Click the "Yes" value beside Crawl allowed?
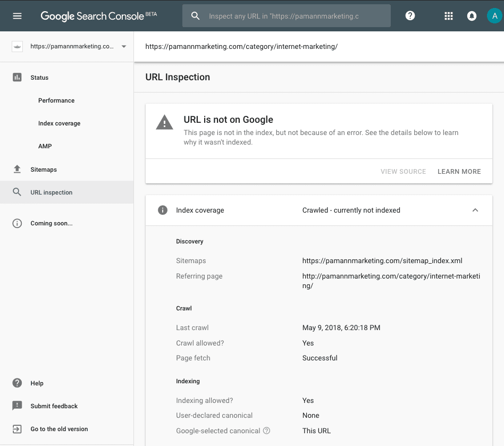 (308, 343)
